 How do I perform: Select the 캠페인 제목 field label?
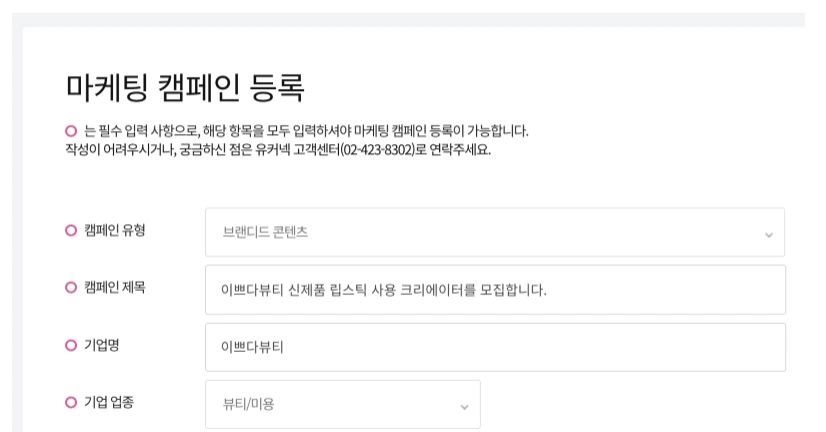(115, 288)
